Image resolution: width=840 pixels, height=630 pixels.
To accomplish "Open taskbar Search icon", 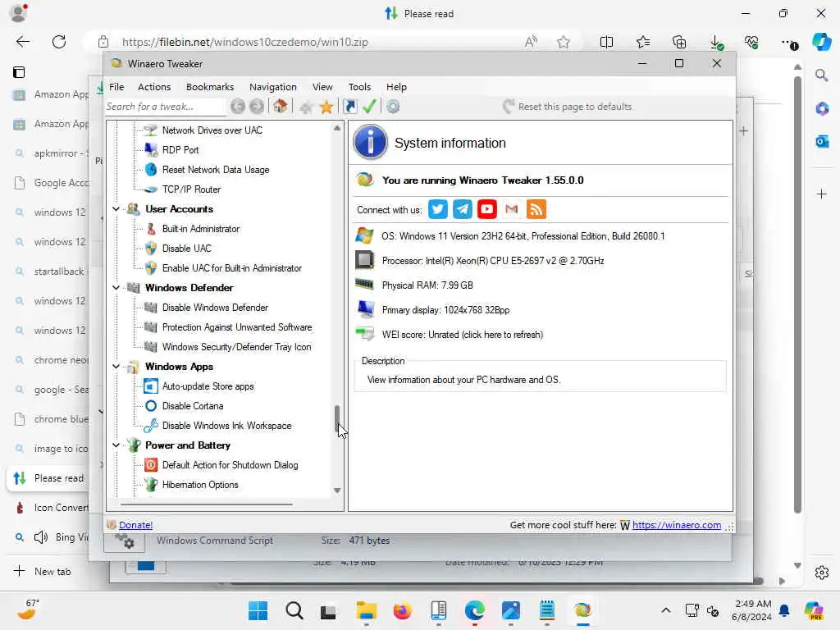I will point(294,610).
